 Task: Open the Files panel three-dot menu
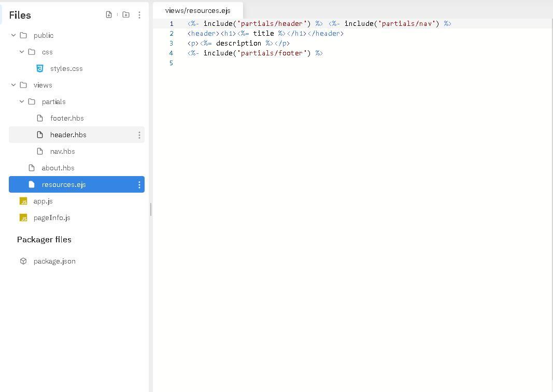(139, 15)
